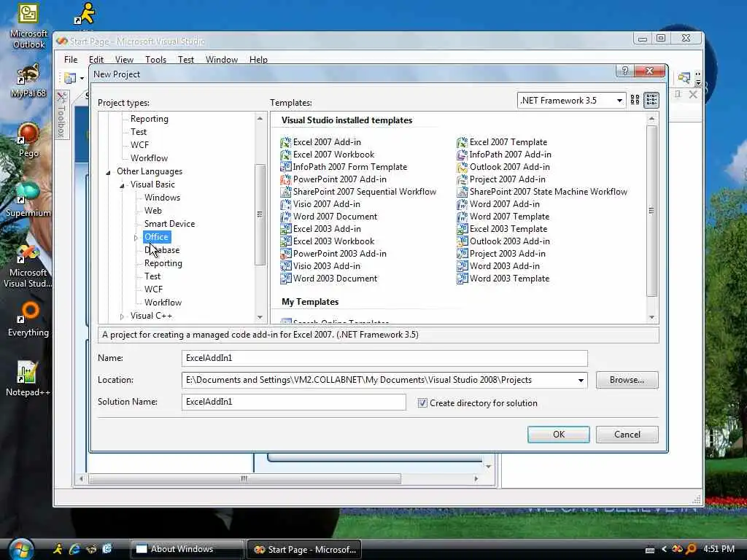Expand the Visual C++ tree node
This screenshot has height=560, width=747.
click(122, 316)
